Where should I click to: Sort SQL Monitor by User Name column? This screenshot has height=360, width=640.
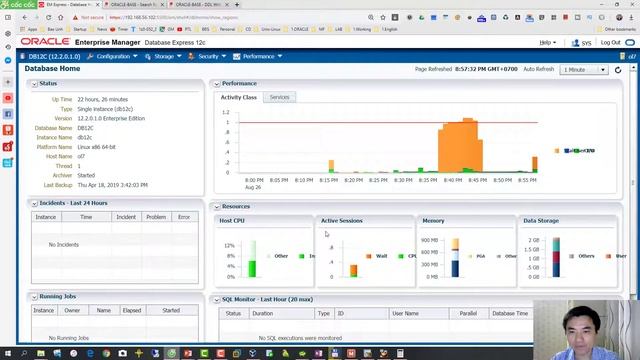point(419,313)
